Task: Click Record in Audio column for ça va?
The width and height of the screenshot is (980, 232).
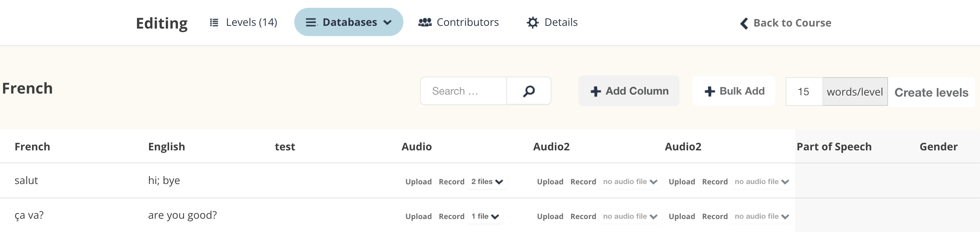Action: point(451,216)
